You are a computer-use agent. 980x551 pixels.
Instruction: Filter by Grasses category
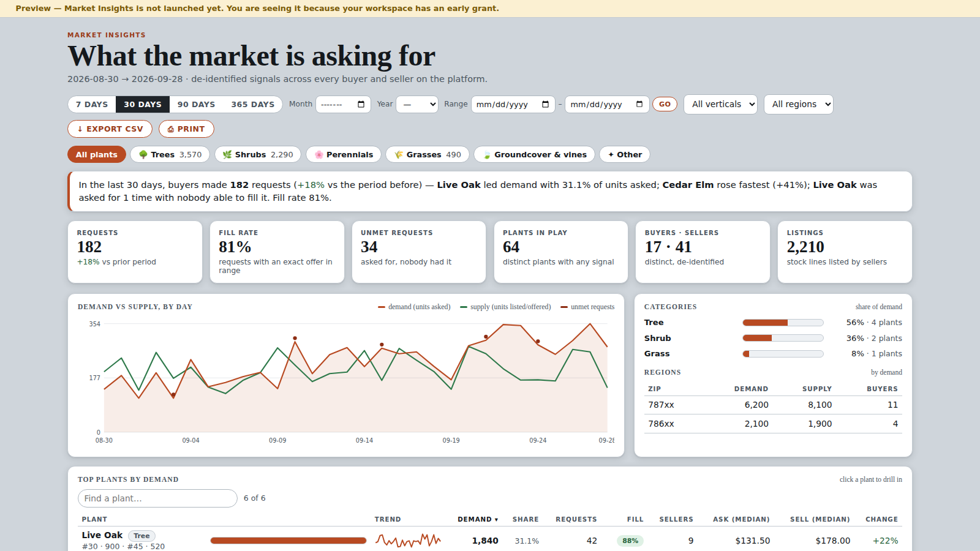428,154
